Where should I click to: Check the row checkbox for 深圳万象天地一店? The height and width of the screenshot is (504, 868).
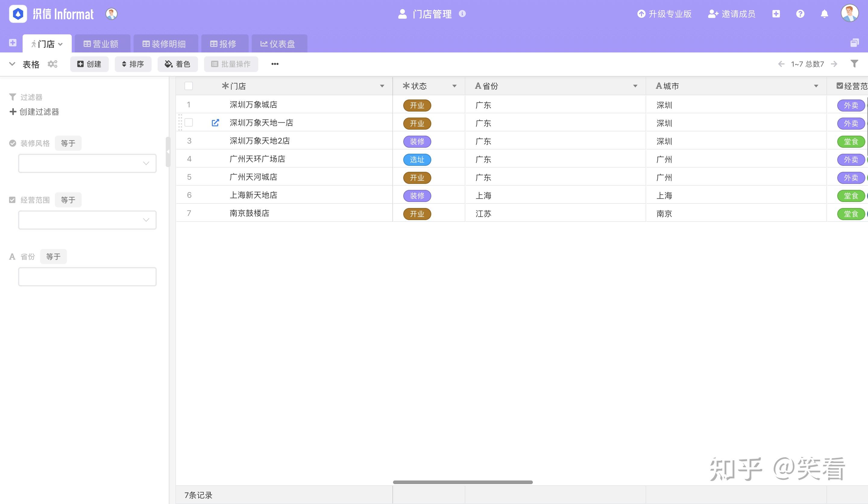point(189,122)
